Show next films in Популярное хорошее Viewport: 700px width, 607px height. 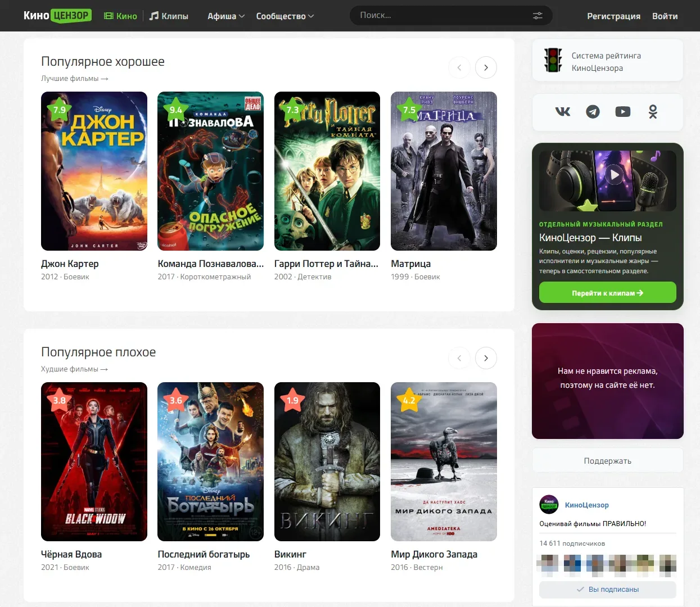pos(486,67)
